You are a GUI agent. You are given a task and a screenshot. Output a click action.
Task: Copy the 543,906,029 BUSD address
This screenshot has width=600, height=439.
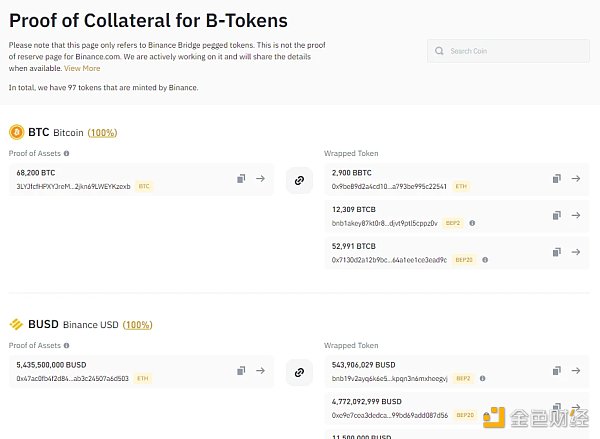click(557, 371)
